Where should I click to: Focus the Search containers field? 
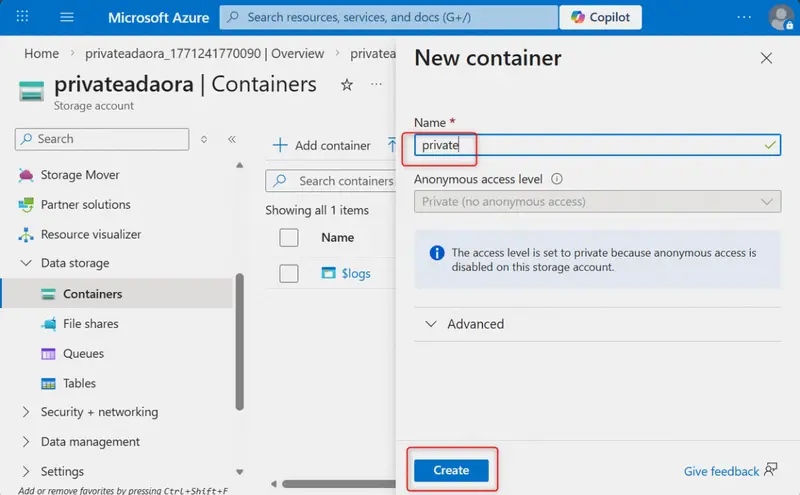(331, 181)
